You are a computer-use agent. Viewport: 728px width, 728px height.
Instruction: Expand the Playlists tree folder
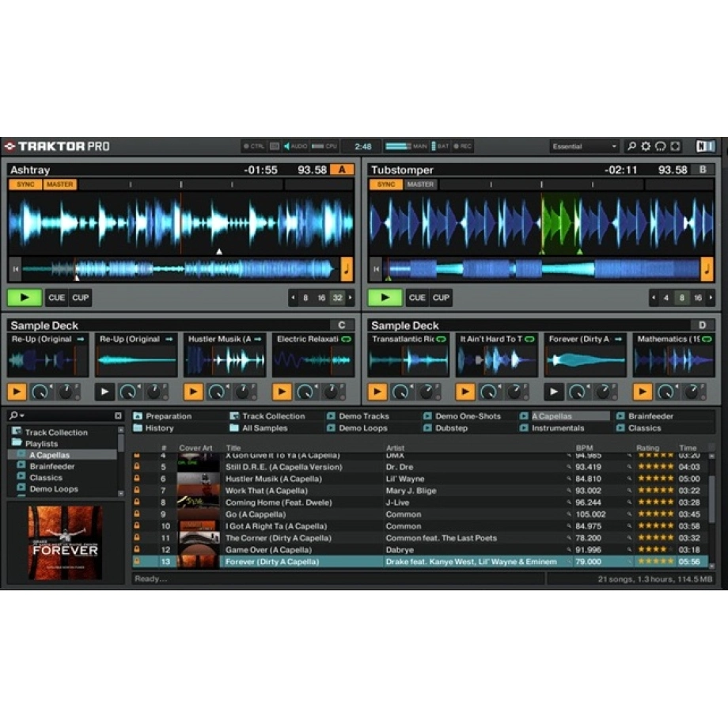(17, 442)
